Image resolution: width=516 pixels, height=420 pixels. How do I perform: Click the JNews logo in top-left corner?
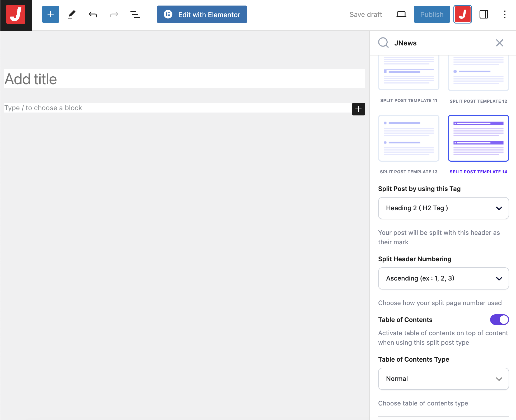click(16, 15)
